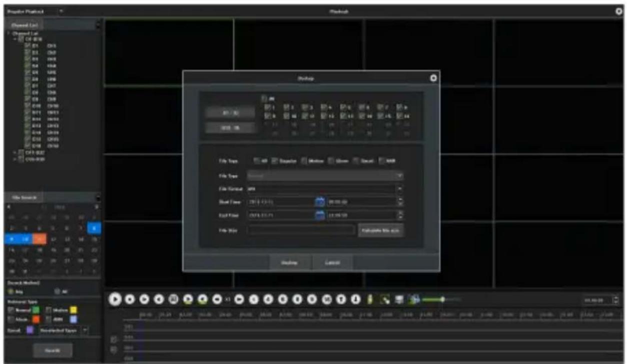
Task: Click the Search button in left panel
Action: (53, 350)
